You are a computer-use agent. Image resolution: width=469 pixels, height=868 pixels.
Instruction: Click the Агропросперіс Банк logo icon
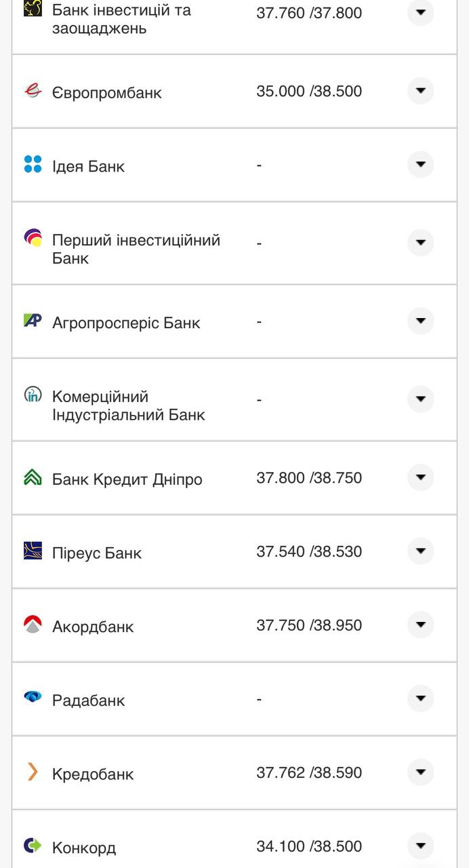(32, 320)
